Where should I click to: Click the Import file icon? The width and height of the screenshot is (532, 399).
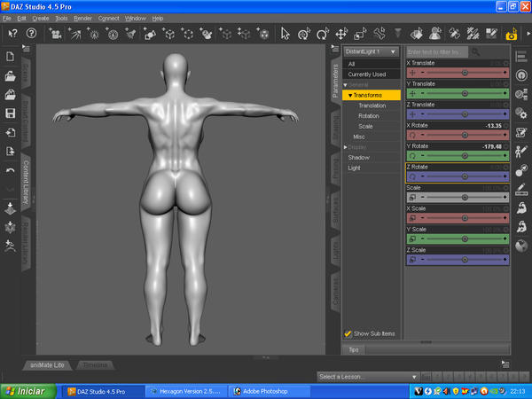10,133
